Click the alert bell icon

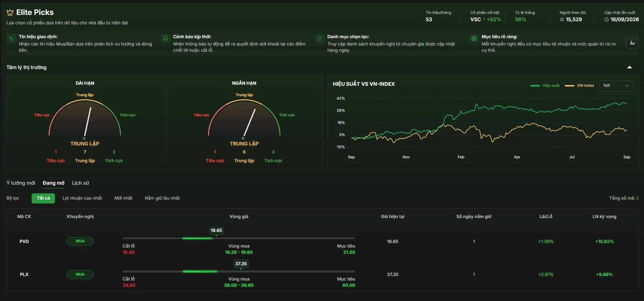(166, 39)
